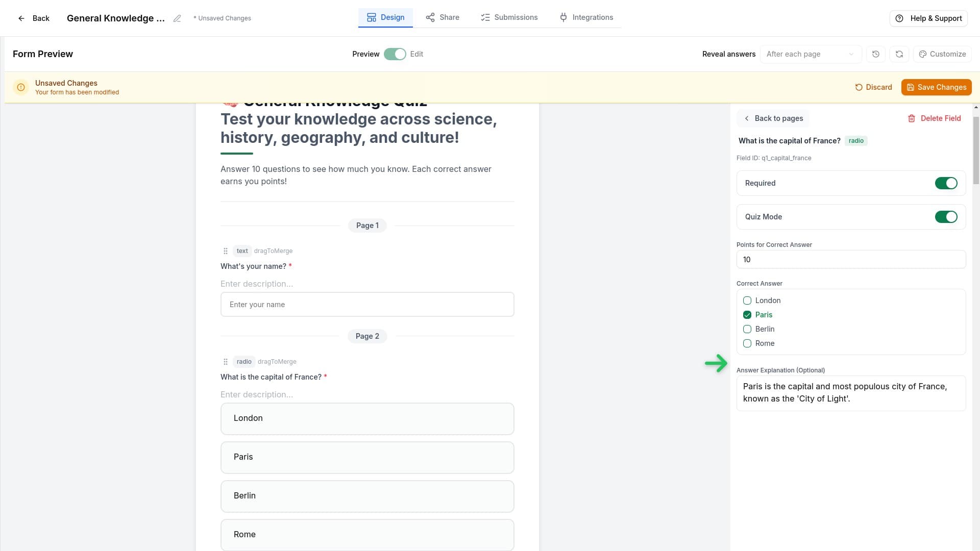Switch the Preview toggle to Edit mode
Image resolution: width=980 pixels, height=551 pixels.
click(x=394, y=54)
